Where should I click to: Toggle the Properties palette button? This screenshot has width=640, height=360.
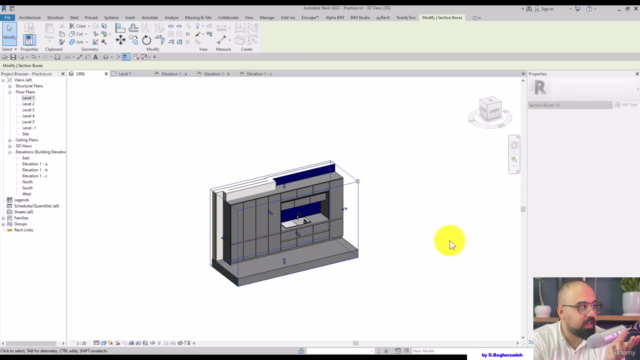tap(29, 40)
